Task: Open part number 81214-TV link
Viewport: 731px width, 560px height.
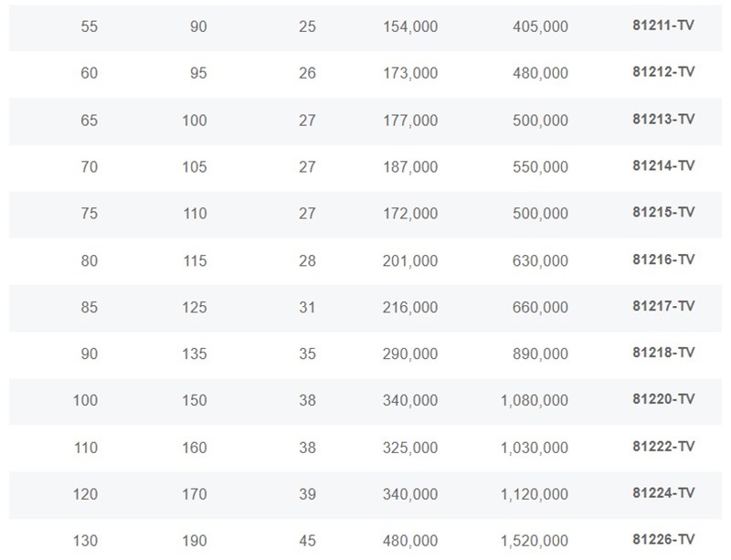Action: tap(663, 165)
